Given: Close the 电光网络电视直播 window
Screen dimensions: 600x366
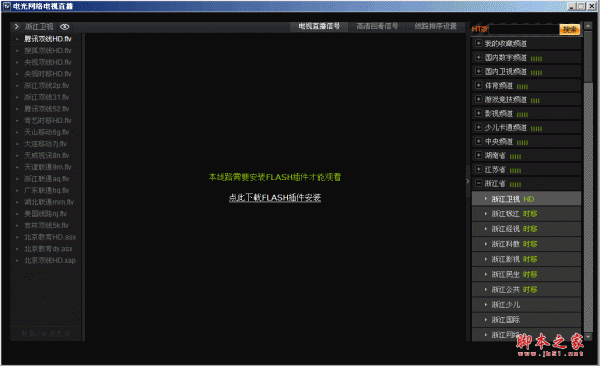Looking at the screenshot, I should tap(592, 6).
